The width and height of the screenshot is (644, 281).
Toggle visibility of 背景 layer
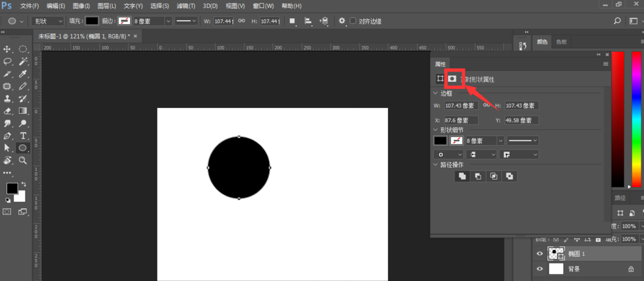[539, 269]
